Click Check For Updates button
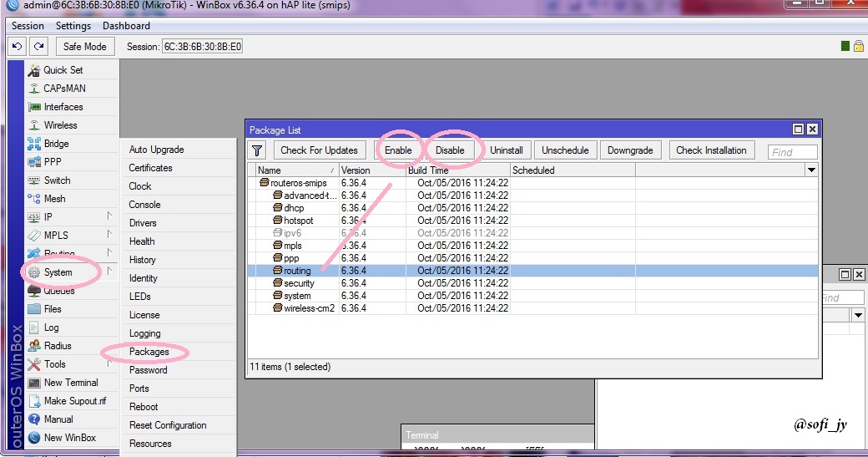The image size is (868, 457). pos(319,150)
